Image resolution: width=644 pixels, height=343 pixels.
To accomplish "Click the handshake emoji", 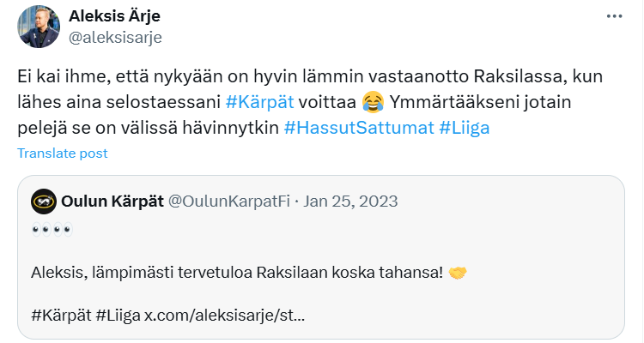I will tap(458, 273).
